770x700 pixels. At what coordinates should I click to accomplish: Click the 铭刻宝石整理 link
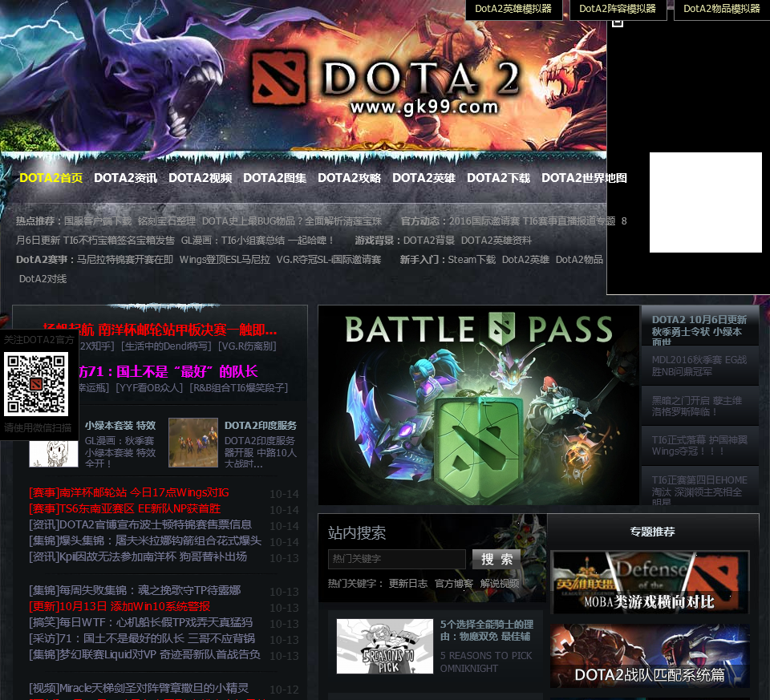[x=167, y=221]
